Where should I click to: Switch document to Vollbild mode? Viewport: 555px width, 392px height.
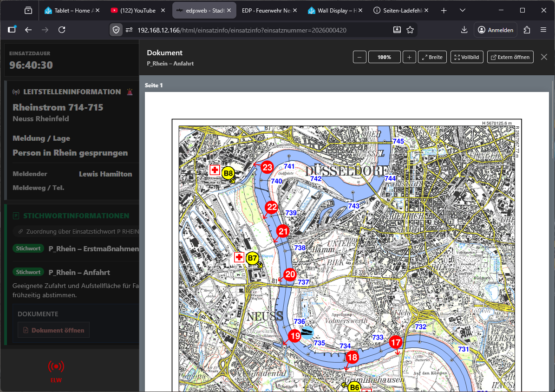tap(467, 57)
